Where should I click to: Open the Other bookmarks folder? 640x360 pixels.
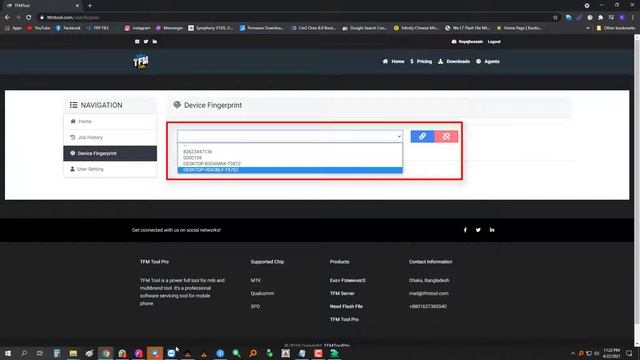pyautogui.click(x=616, y=28)
